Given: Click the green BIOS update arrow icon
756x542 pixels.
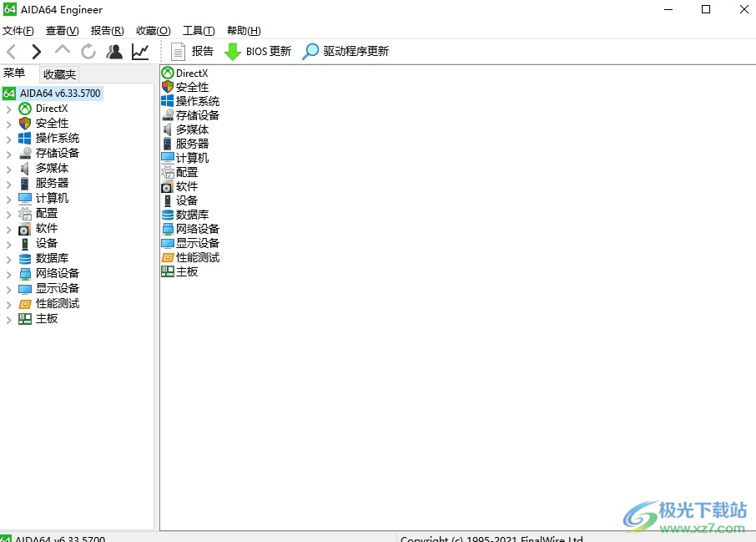Looking at the screenshot, I should tap(233, 52).
